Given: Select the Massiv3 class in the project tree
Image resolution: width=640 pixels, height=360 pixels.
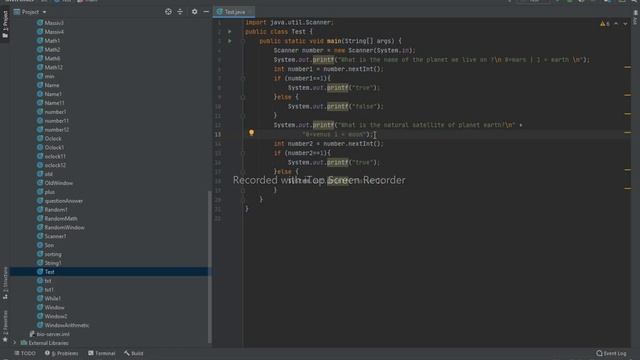Looking at the screenshot, I should click(54, 23).
